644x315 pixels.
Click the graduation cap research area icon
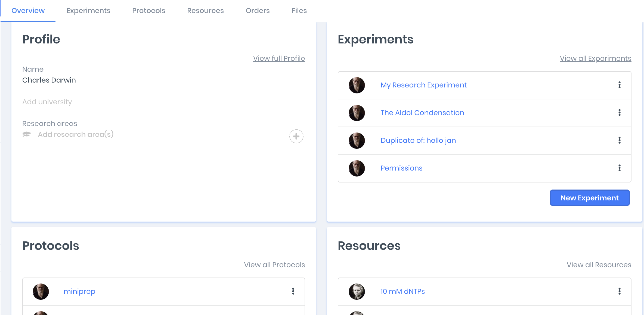27,134
